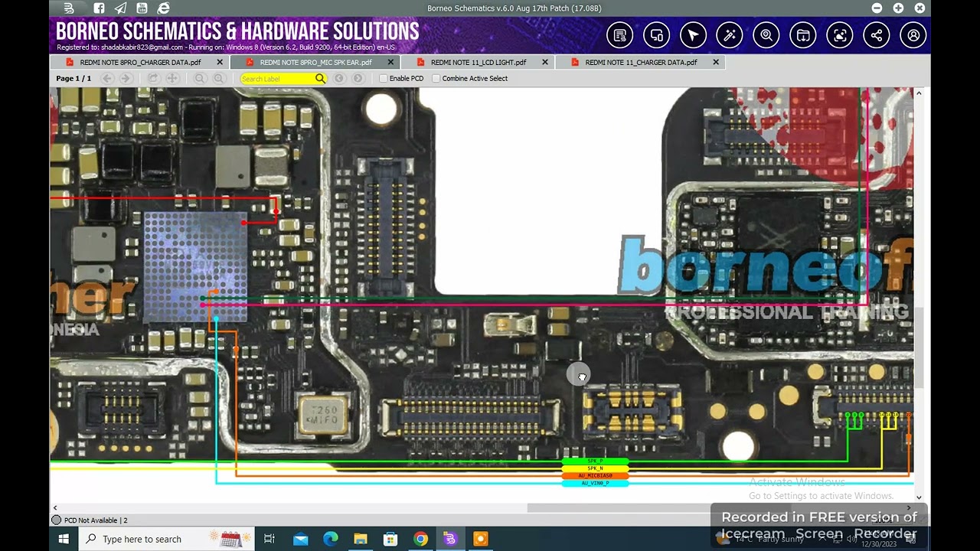980x551 pixels.
Task: Click the SPK_P green net label
Action: pyautogui.click(x=595, y=461)
